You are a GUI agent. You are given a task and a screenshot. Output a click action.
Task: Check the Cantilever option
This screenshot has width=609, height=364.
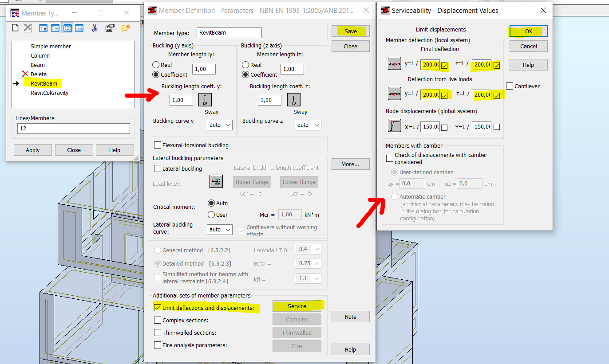pyautogui.click(x=509, y=86)
